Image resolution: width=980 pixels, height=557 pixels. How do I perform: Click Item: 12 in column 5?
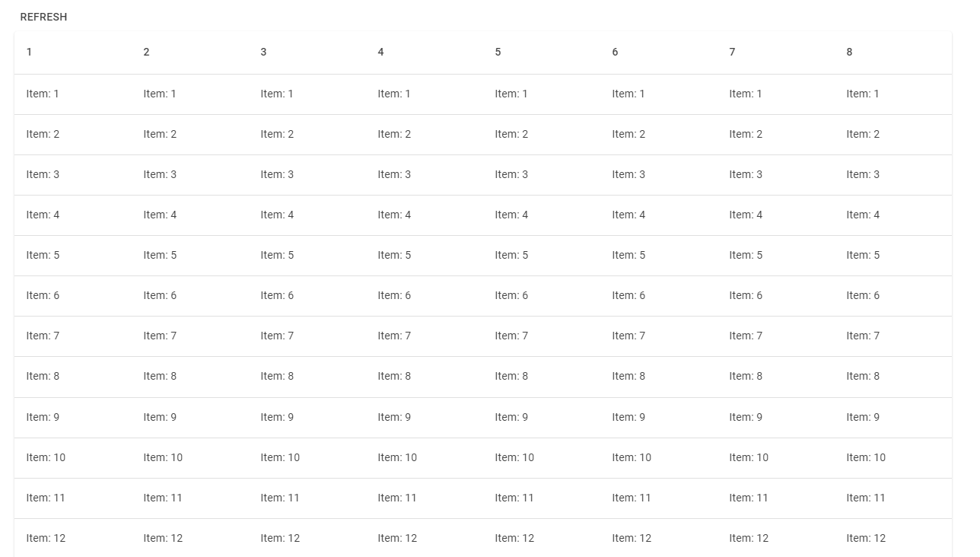pos(514,538)
